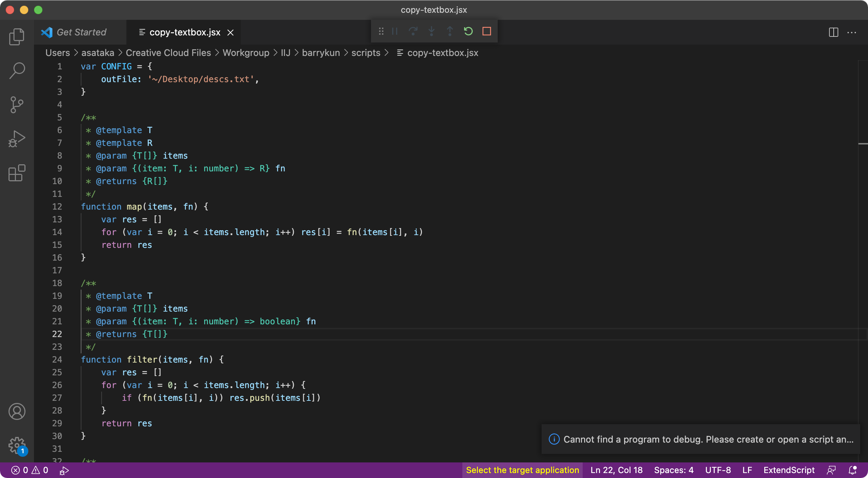Click the errors and warnings indicator
This screenshot has width=868, height=478.
pos(30,470)
